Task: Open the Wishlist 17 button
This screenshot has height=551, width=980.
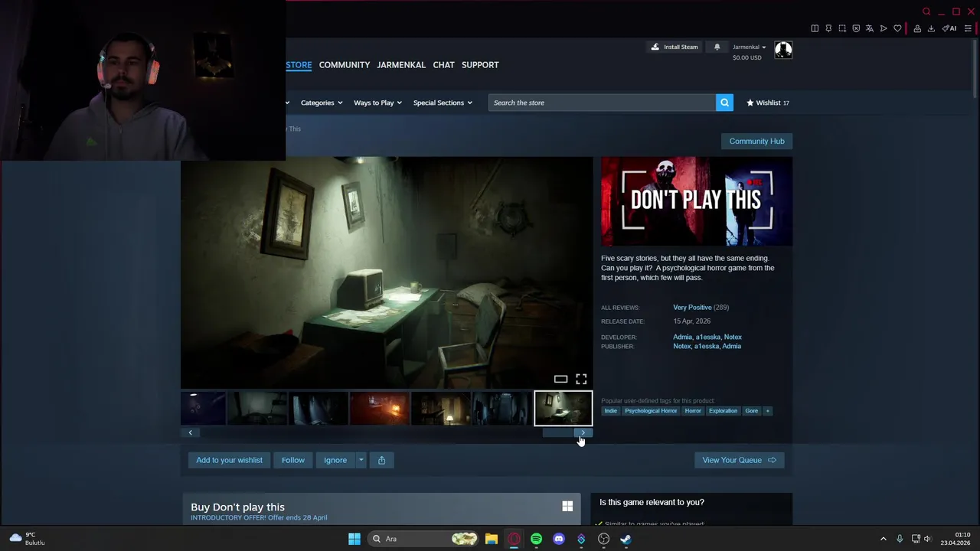Action: (x=767, y=103)
